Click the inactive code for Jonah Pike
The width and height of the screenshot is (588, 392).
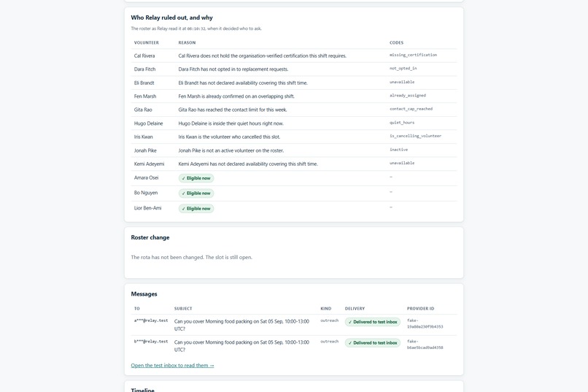coord(398,150)
